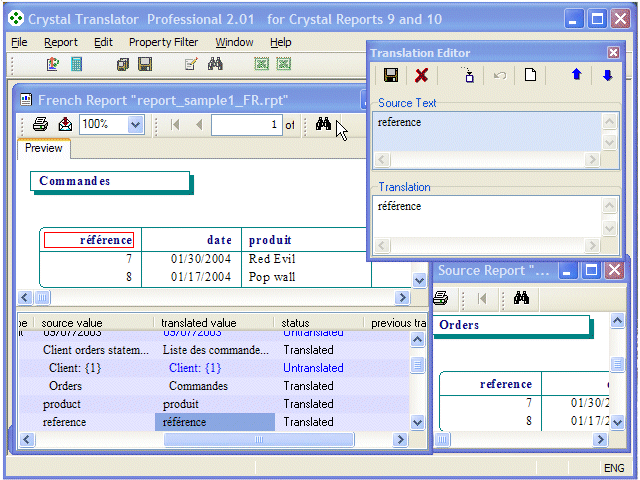Click the Red Evil product cell

point(272,259)
